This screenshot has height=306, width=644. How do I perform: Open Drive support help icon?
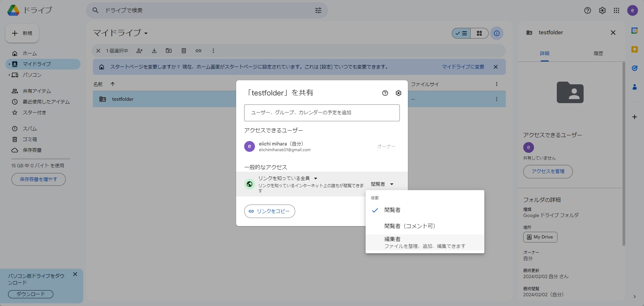click(x=588, y=10)
